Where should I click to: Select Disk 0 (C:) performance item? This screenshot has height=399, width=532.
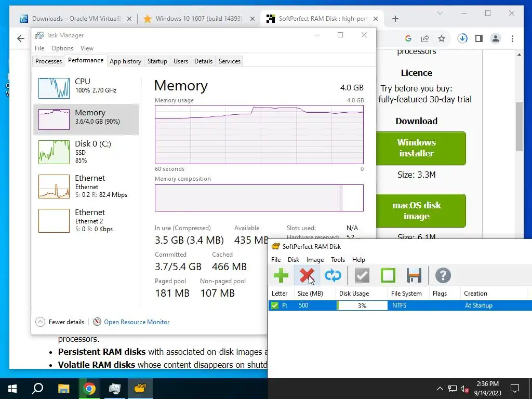coord(86,152)
